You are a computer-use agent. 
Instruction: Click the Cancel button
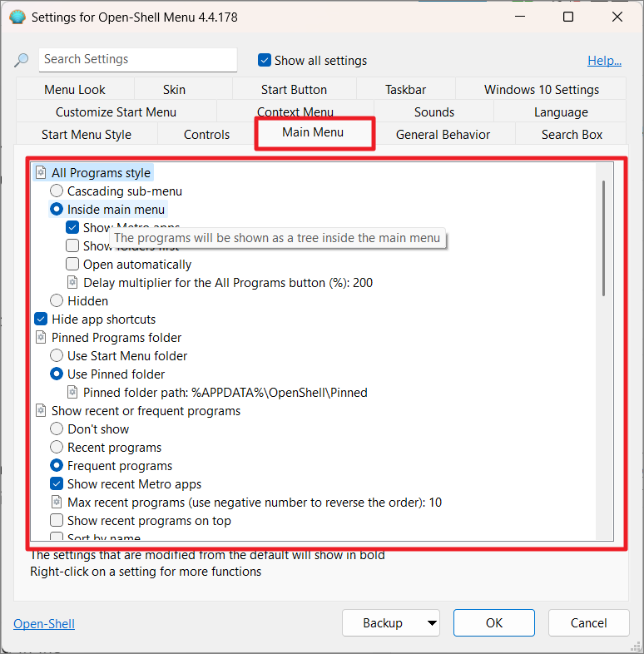pos(588,622)
